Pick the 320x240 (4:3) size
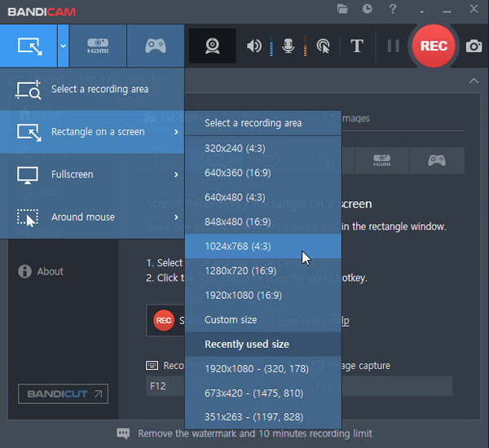This screenshot has width=489, height=448. tap(263, 148)
